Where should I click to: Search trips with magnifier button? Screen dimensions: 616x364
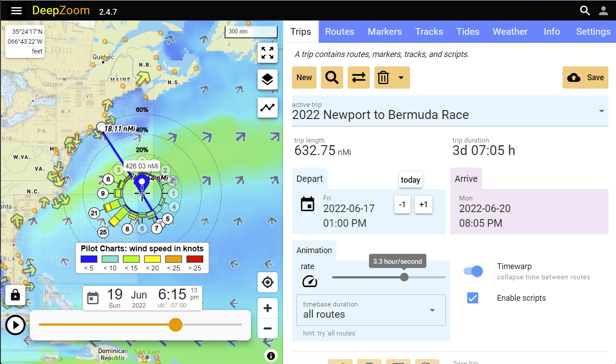point(332,78)
